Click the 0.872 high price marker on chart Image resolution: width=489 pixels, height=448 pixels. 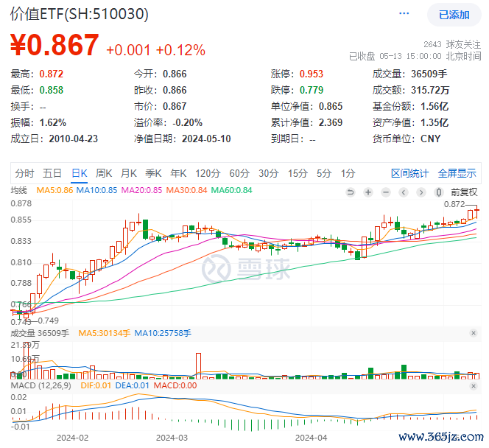[x=454, y=204]
